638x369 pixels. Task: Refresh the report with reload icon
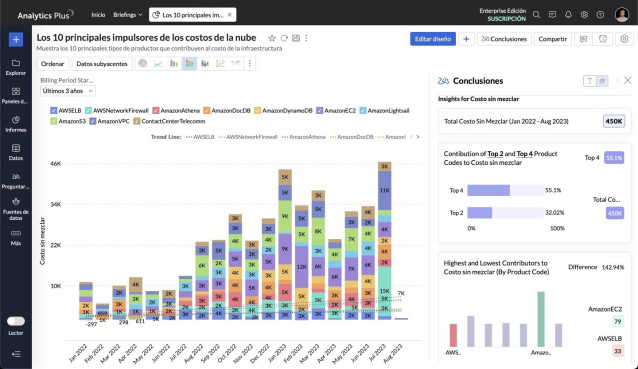(284, 38)
